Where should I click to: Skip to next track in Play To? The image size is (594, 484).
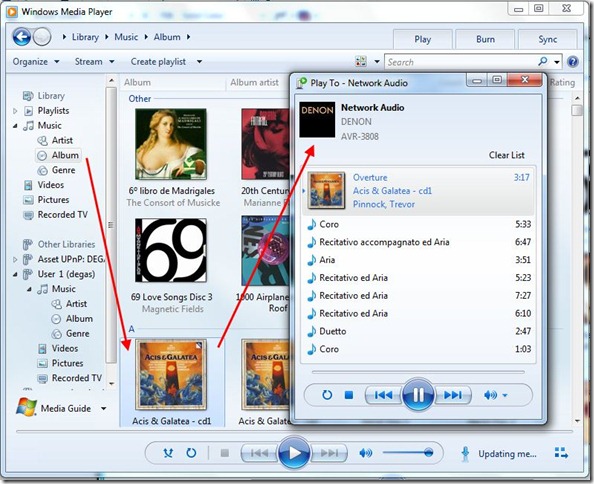(453, 395)
